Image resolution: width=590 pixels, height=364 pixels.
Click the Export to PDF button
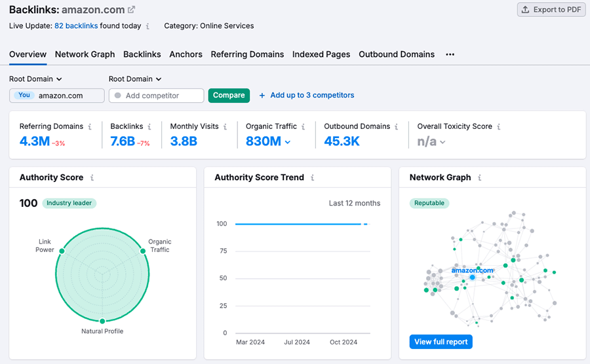pyautogui.click(x=551, y=10)
